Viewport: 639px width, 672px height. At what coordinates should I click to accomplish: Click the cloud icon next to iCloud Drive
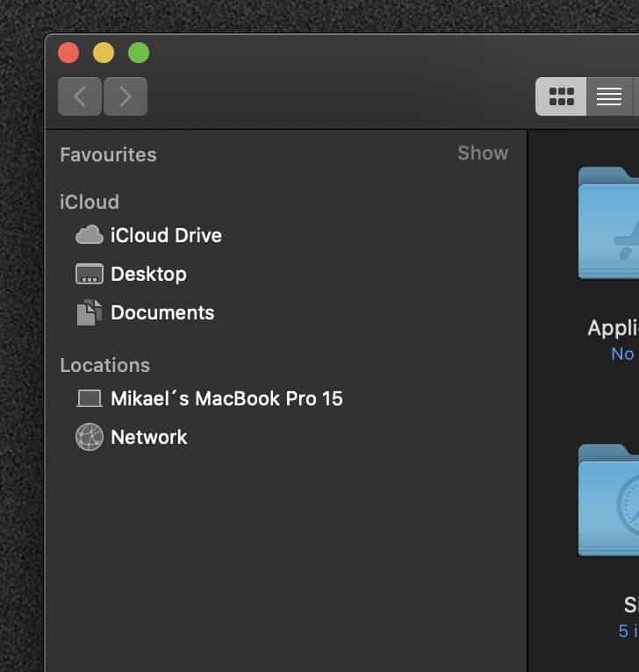90,235
